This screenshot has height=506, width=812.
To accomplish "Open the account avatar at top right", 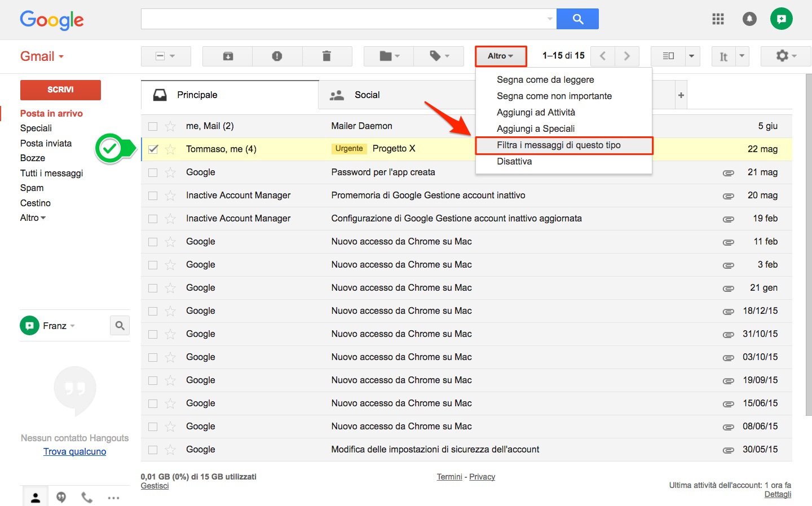I will pyautogui.click(x=782, y=19).
